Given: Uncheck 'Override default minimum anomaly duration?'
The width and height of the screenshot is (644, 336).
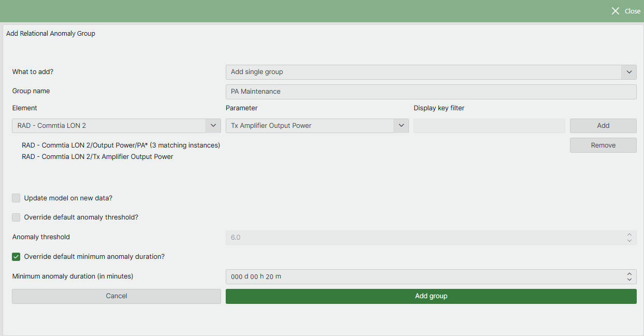Looking at the screenshot, I should (x=17, y=257).
